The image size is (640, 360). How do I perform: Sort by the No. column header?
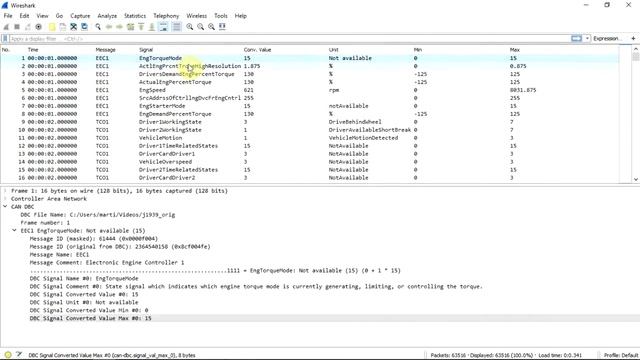pos(6,50)
